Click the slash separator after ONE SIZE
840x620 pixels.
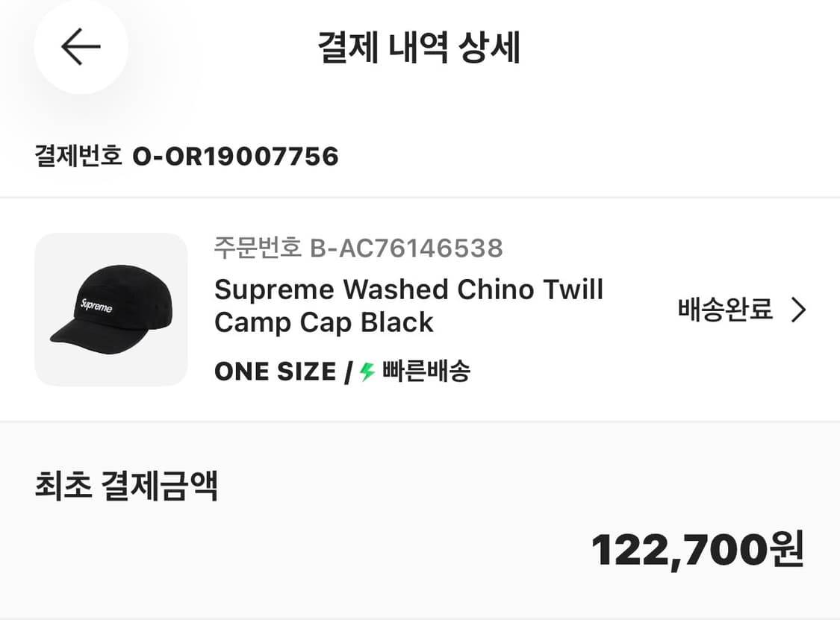348,372
